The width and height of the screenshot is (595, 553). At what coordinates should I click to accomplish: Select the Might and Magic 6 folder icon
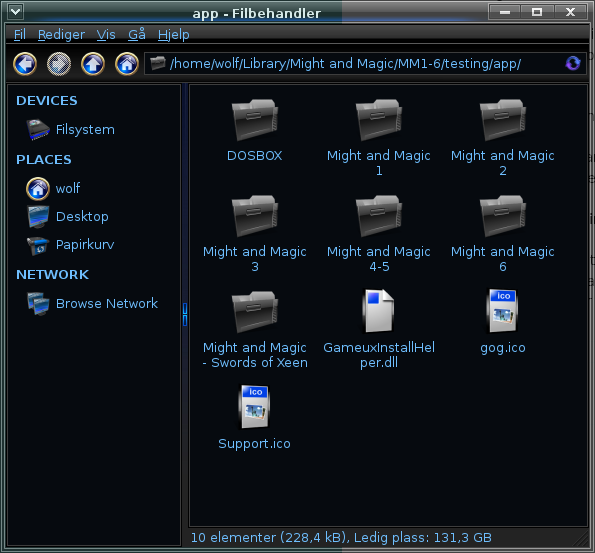503,216
